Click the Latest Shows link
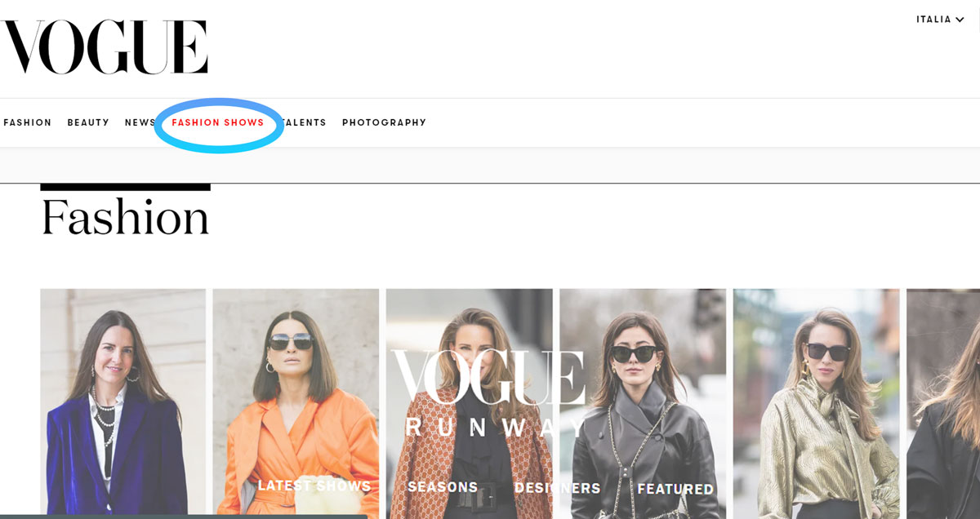The image size is (980, 519). click(314, 486)
